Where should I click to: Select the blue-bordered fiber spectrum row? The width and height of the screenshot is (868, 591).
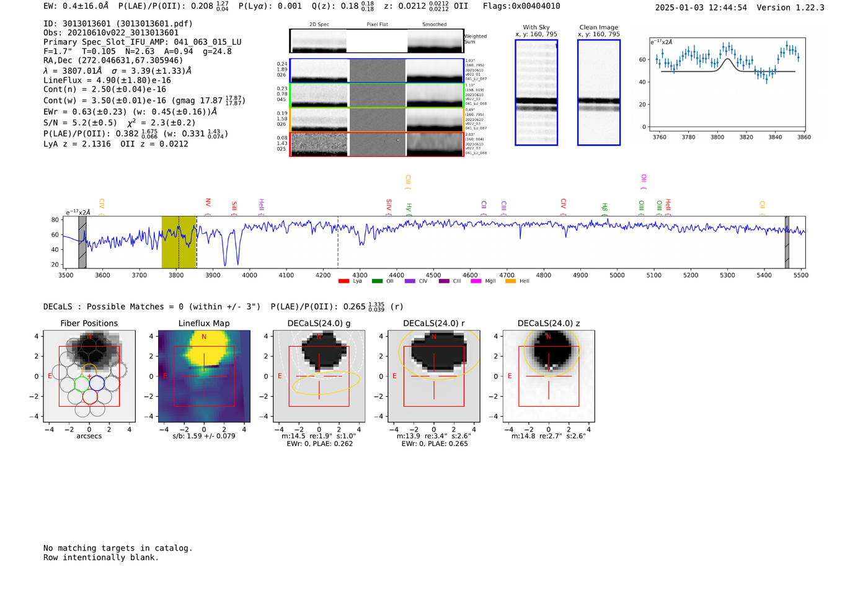(376, 71)
